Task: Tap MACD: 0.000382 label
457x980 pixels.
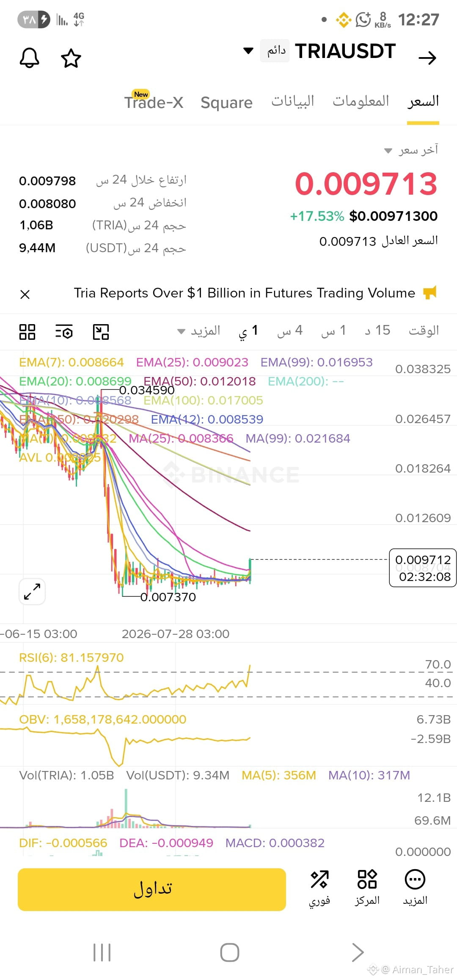Action: click(275, 843)
